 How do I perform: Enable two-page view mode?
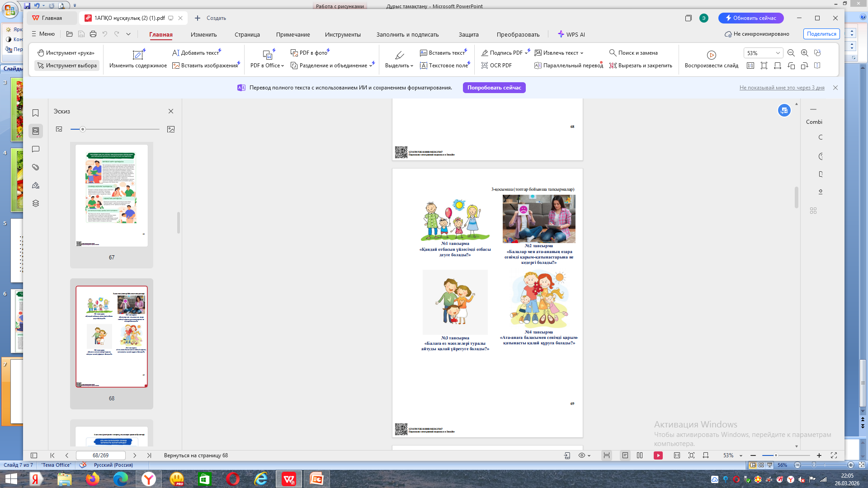click(x=640, y=455)
